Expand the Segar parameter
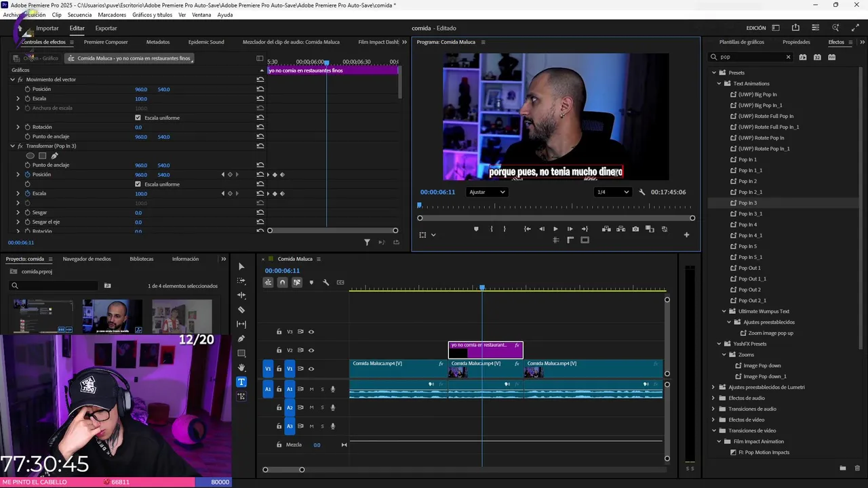Screen dimensions: 868x488 point(18,212)
